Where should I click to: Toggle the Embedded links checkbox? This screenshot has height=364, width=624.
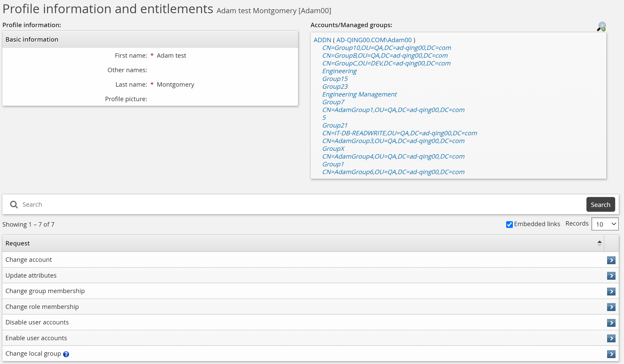(x=509, y=224)
